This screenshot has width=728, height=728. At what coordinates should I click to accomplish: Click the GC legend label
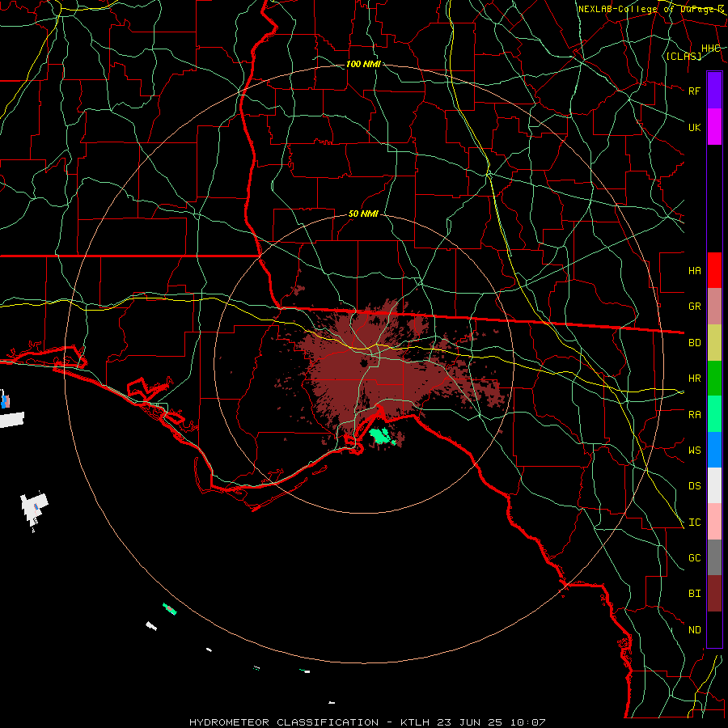[694, 558]
